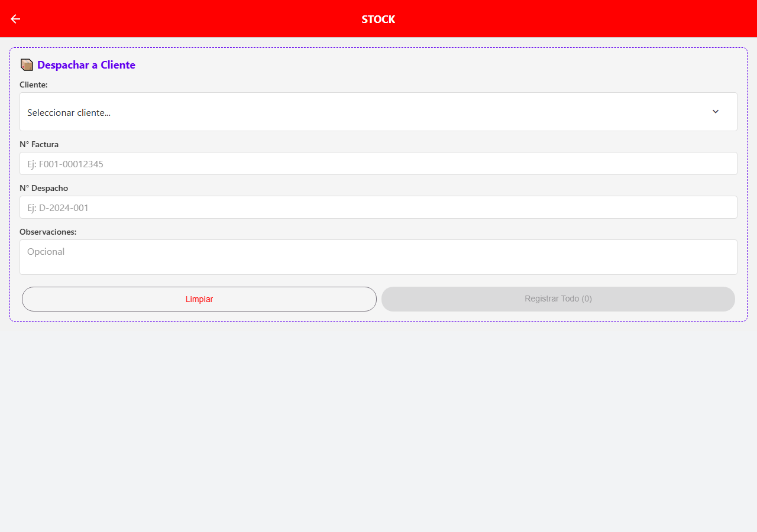The width and height of the screenshot is (757, 532).
Task: Click the Registrar Todo (0) button
Action: 558,299
